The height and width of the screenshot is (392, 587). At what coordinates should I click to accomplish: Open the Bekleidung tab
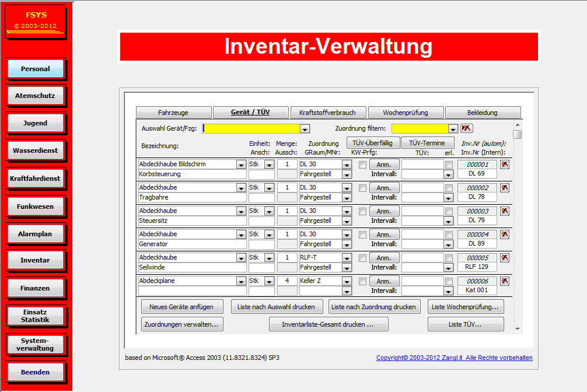[x=483, y=113]
